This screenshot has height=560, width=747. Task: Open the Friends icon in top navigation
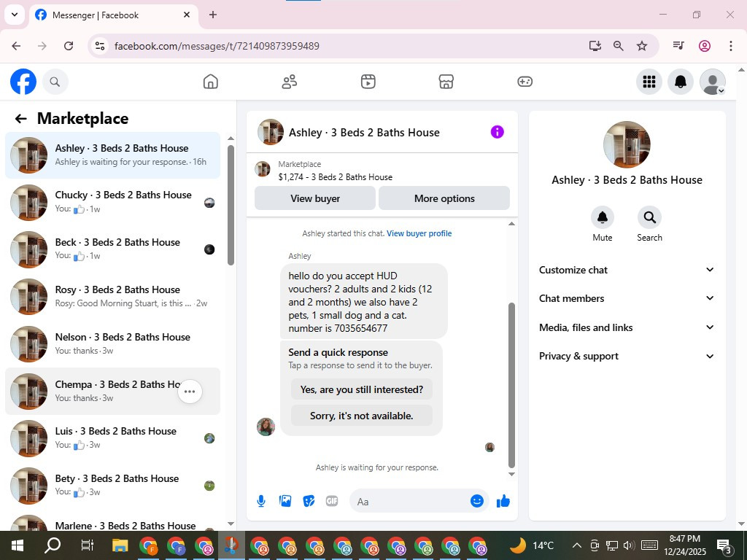point(289,82)
